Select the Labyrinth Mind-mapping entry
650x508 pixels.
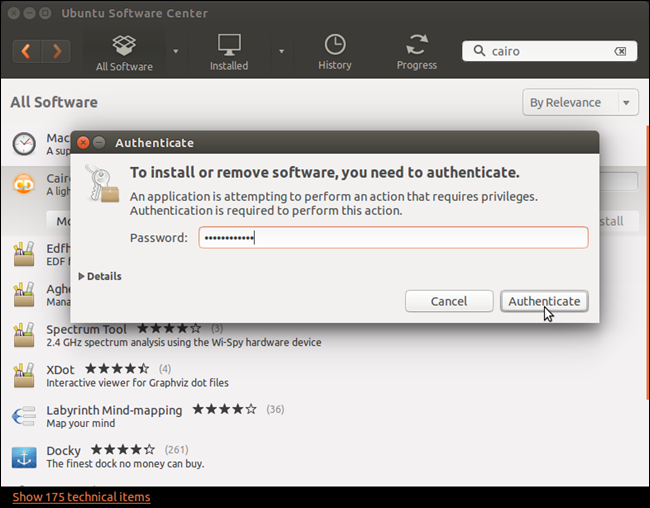[323, 416]
